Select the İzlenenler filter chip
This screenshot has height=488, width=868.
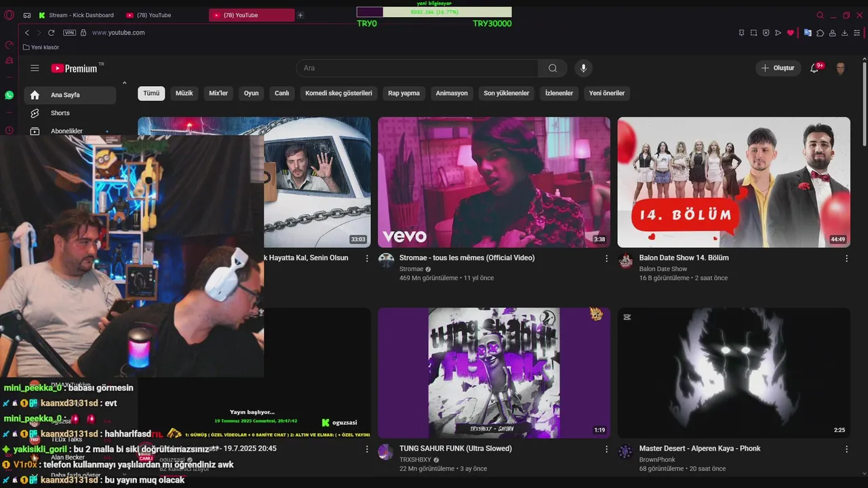(x=559, y=93)
